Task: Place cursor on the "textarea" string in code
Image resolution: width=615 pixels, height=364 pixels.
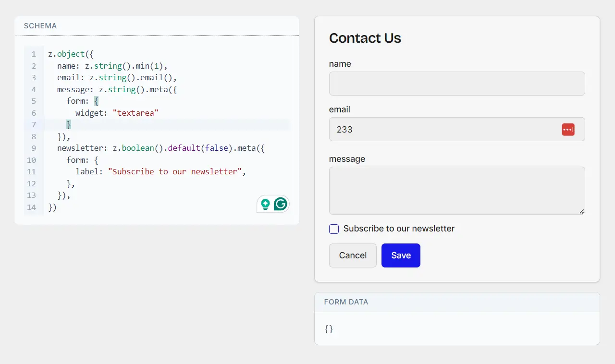Action: (x=135, y=113)
